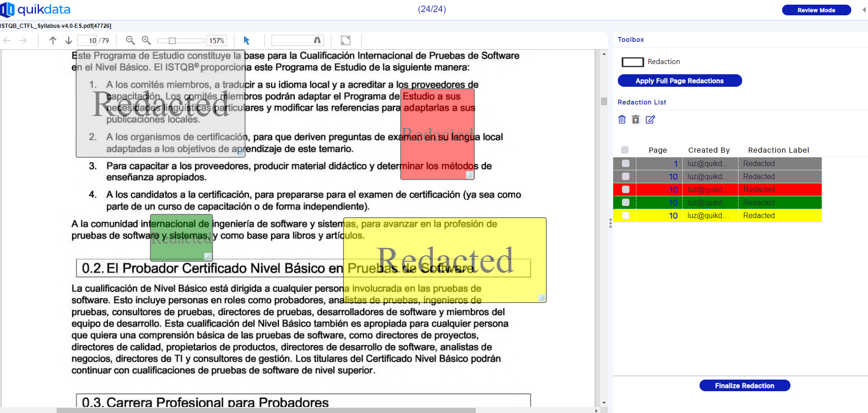Image resolution: width=868 pixels, height=413 pixels.
Task: Check the green redaction row checkbox
Action: pos(626,202)
